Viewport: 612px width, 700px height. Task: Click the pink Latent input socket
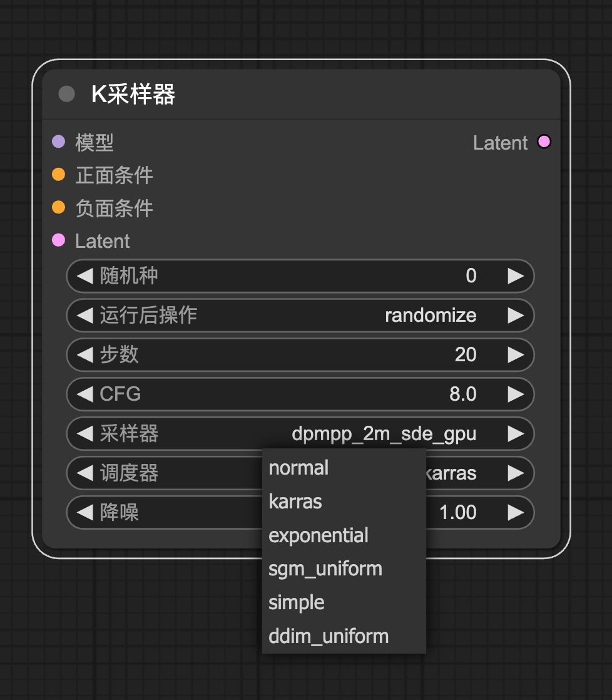tap(59, 240)
